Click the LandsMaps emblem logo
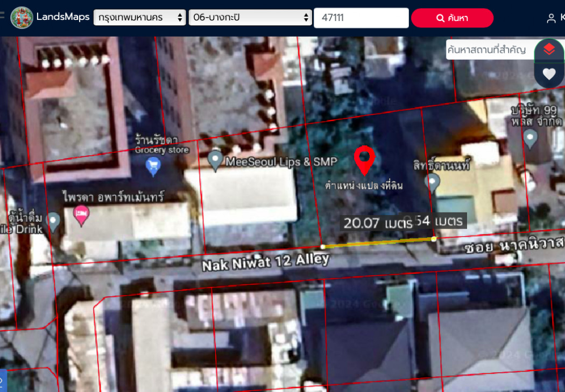 pos(22,18)
